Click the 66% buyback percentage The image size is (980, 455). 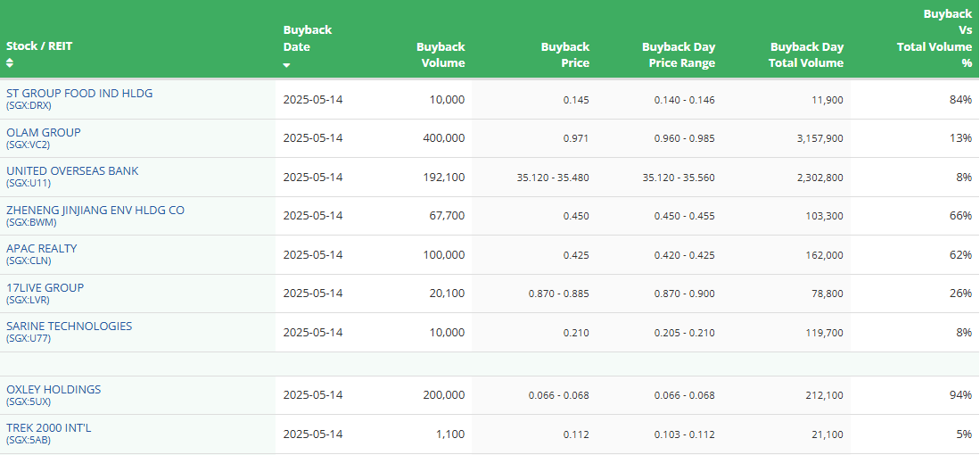pyautogui.click(x=962, y=216)
